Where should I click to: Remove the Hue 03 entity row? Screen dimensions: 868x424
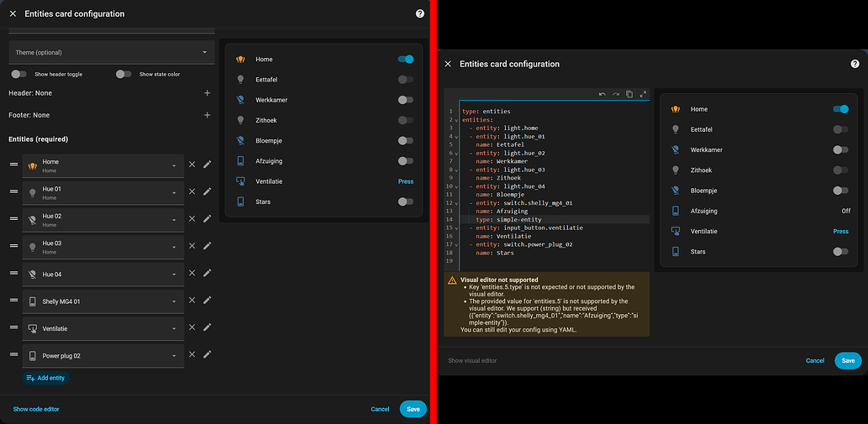pos(192,245)
